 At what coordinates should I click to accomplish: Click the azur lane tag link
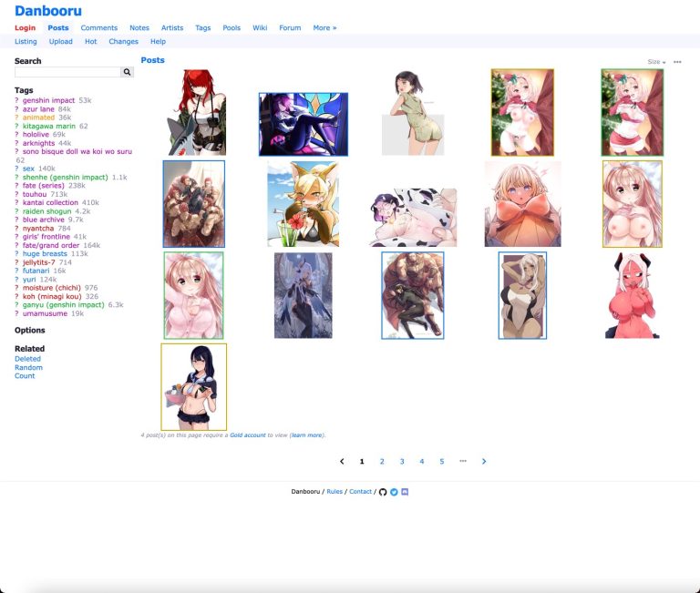pos(38,109)
